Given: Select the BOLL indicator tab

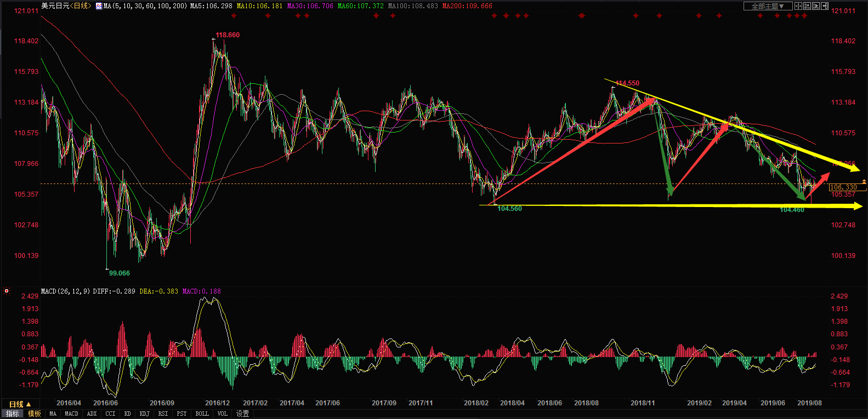Looking at the screenshot, I should 202,414.
